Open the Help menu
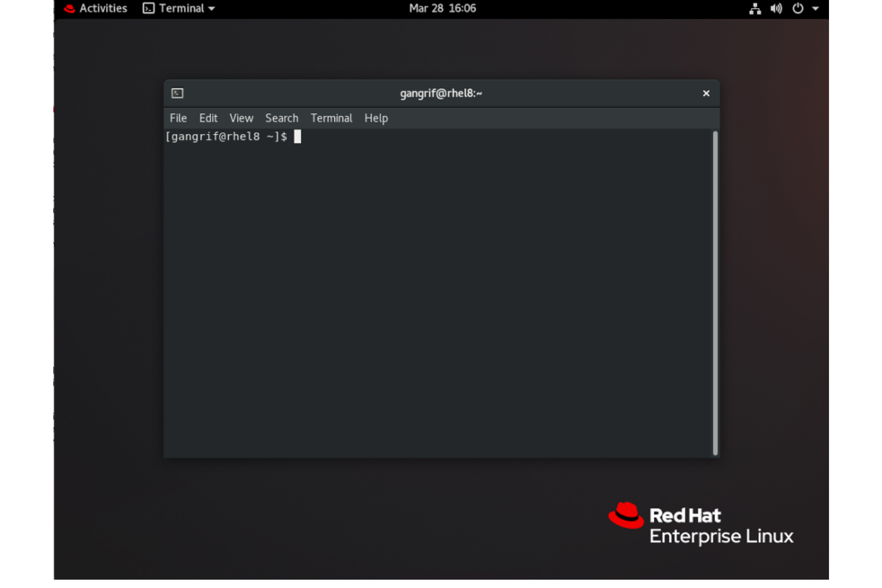882x588 pixels. pos(377,118)
